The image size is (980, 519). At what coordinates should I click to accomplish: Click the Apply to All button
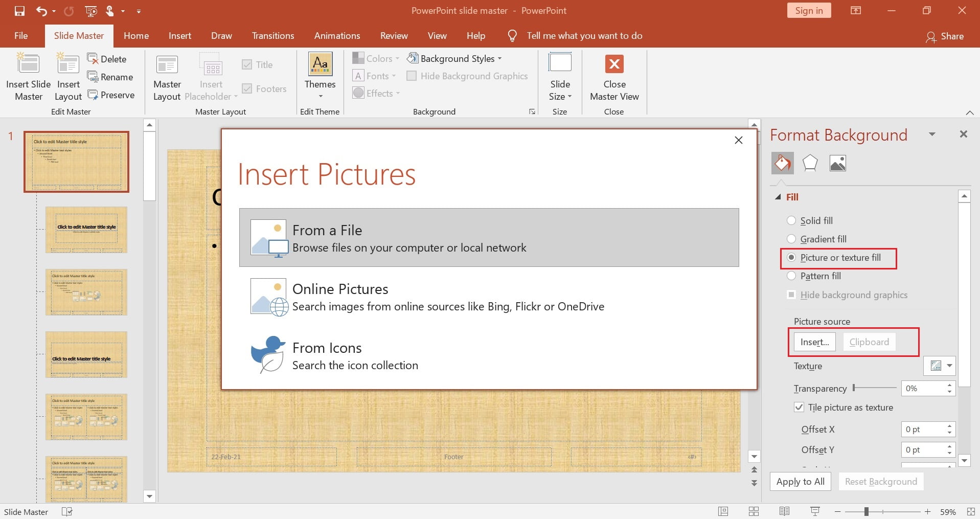800,481
